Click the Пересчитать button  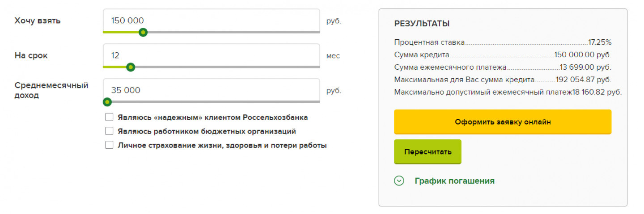click(428, 152)
